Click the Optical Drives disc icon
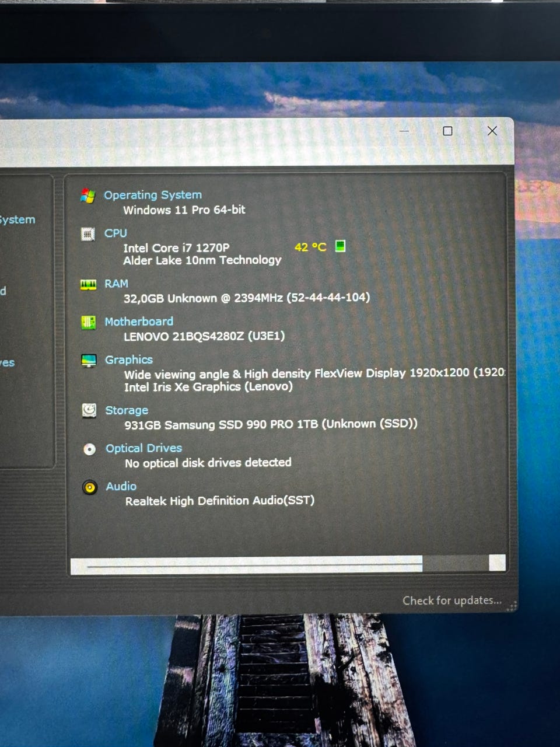Image resolution: width=560 pixels, height=747 pixels. click(x=89, y=449)
